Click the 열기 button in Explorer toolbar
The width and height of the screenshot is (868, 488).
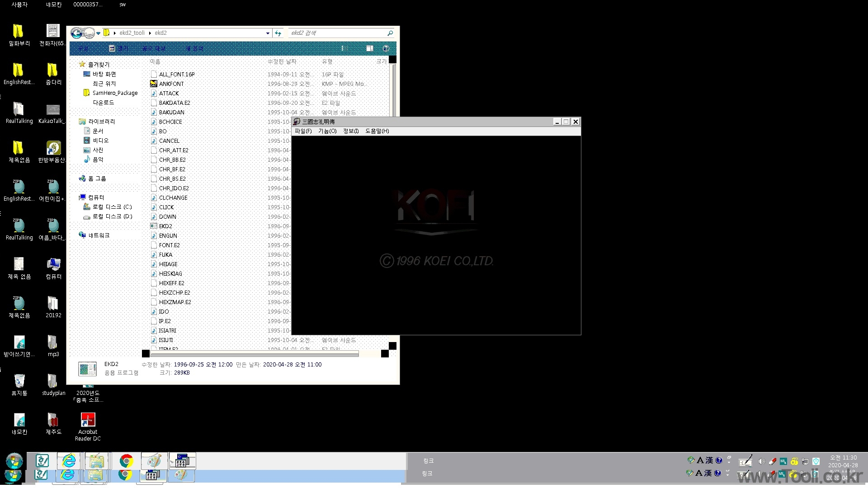120,48
